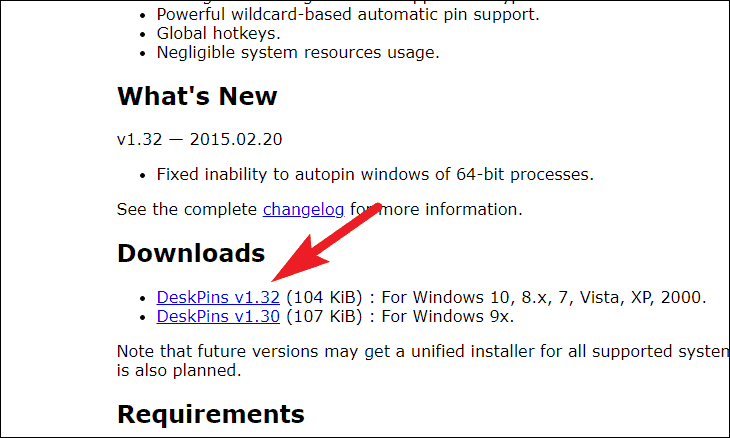The image size is (730, 438).
Task: Click the "Note that future versions" paragraph
Action: point(423,351)
